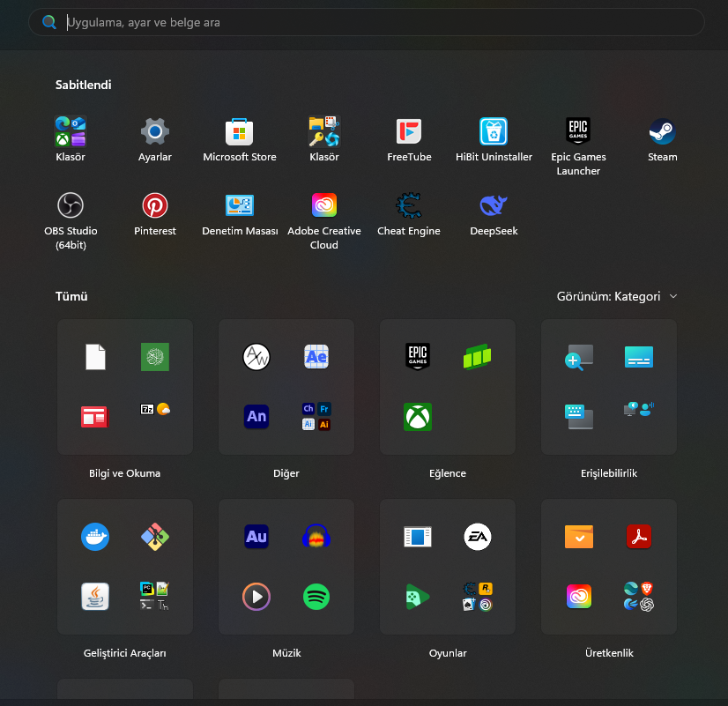
Task: Open Müzik category label
Action: pyautogui.click(x=286, y=653)
